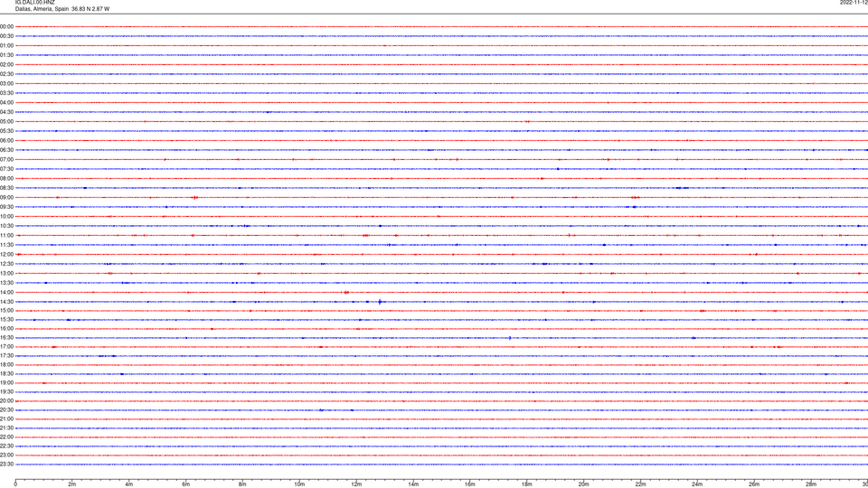This screenshot has width=868, height=488.
Task: Tap the 17:30 row label
Action: [x=6, y=356]
